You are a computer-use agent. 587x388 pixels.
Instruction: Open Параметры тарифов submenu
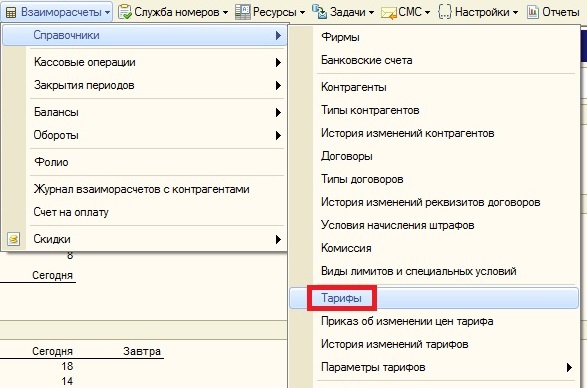coord(434,367)
